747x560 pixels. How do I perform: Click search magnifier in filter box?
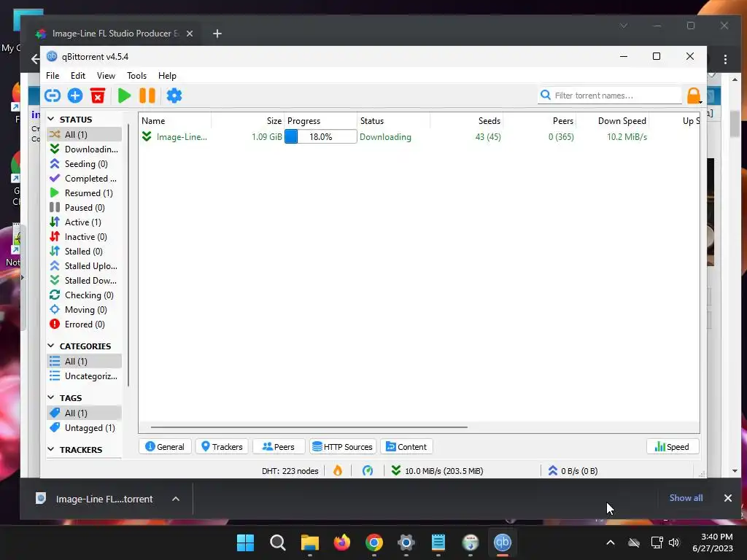pyautogui.click(x=546, y=96)
